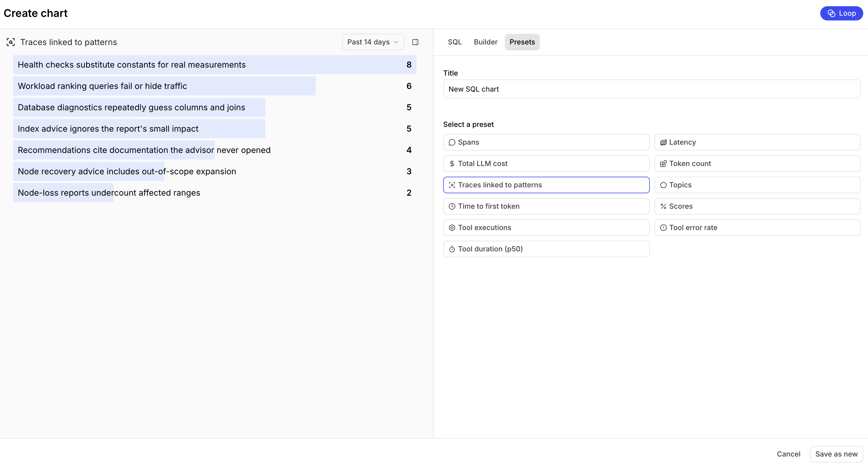Click Node-loss reports undercount affected ranges row
The width and height of the screenshot is (868, 466).
[x=214, y=193]
